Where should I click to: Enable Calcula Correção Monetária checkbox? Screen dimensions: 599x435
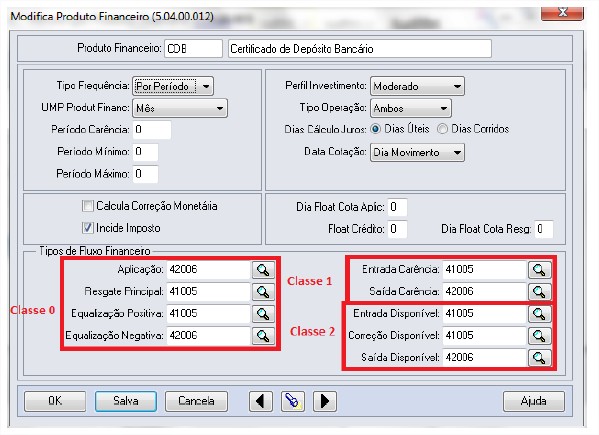(87, 206)
